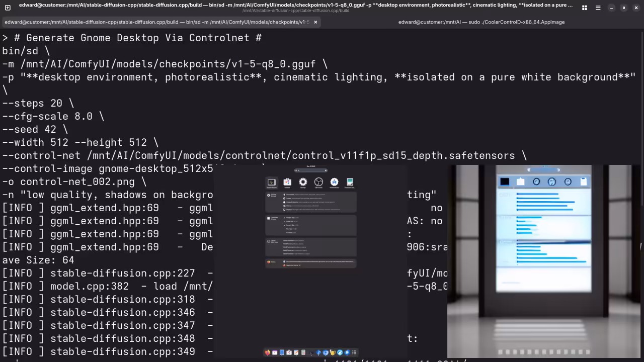
Task: Close the stable-diffusion build tab
Action: [315, 22]
